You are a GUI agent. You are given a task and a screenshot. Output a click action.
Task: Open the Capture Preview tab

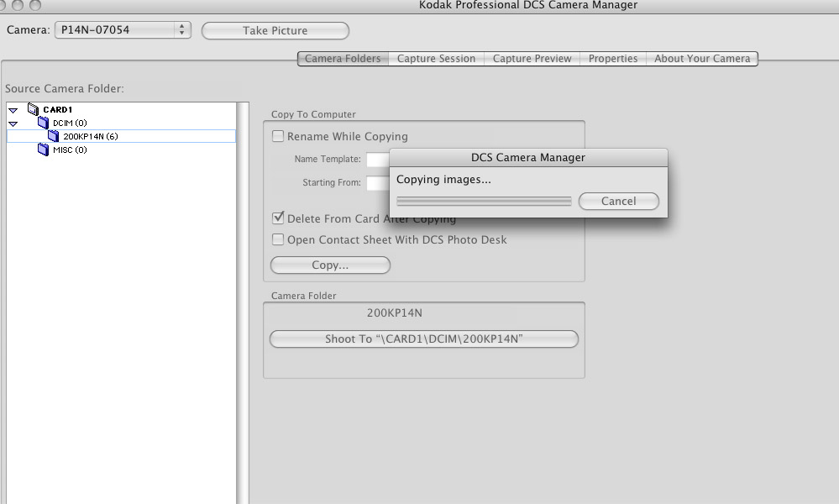pos(532,58)
